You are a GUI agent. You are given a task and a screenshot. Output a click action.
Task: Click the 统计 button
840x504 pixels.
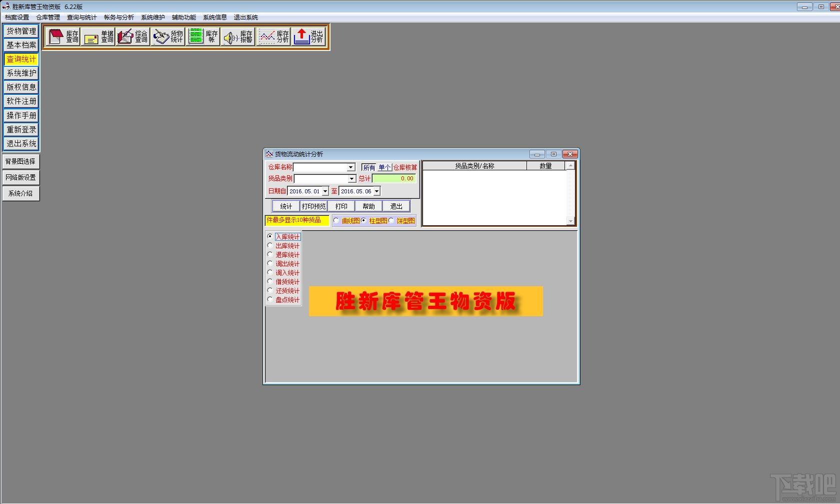click(x=286, y=206)
